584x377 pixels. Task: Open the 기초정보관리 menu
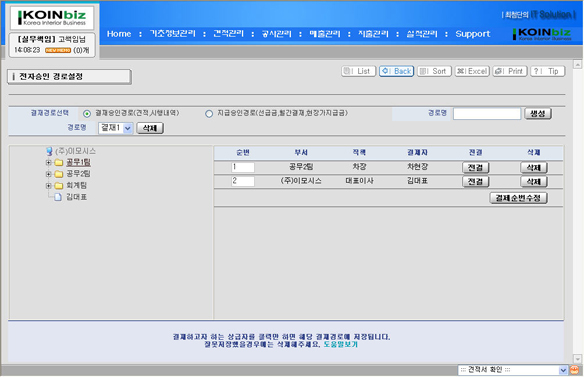point(172,34)
